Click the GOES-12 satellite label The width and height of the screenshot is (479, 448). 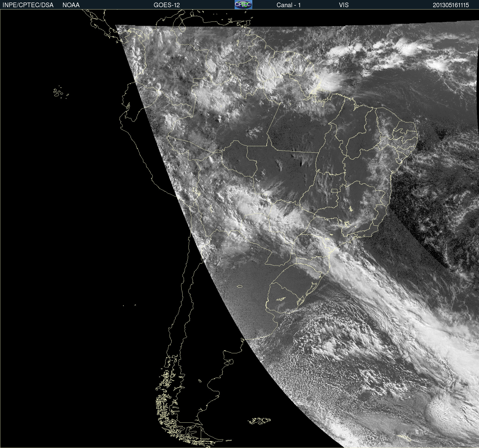(x=167, y=5)
